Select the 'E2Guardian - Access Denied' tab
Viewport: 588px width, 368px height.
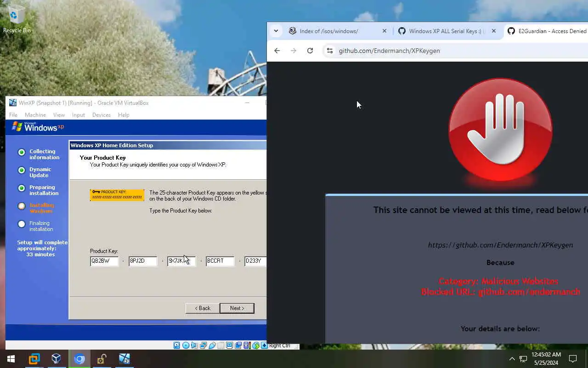pyautogui.click(x=546, y=31)
